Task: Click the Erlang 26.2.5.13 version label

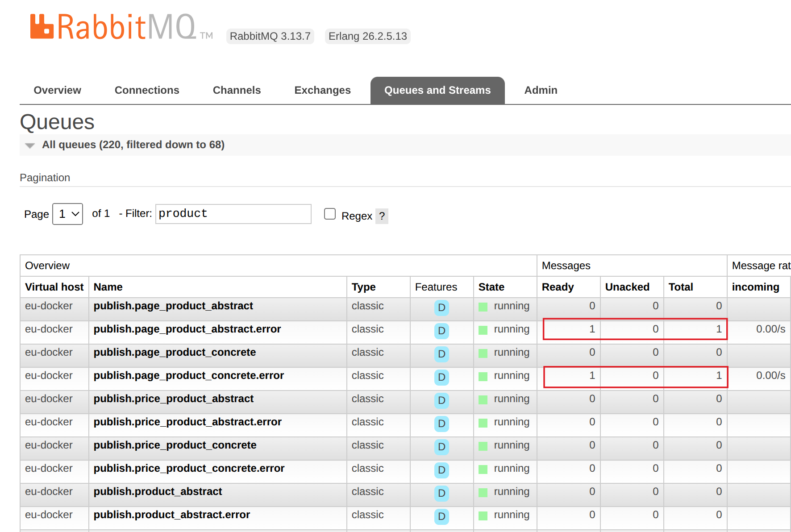Action: tap(368, 36)
